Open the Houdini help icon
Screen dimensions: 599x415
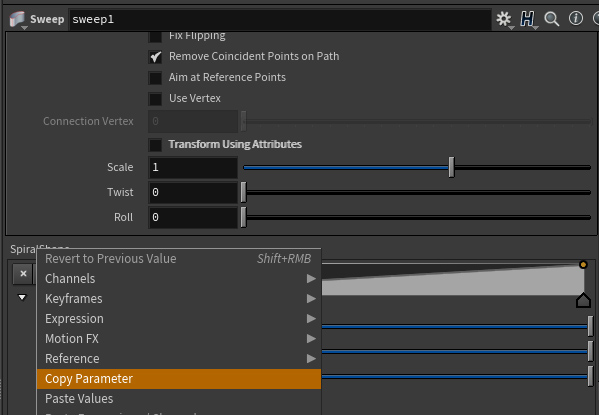(x=528, y=19)
